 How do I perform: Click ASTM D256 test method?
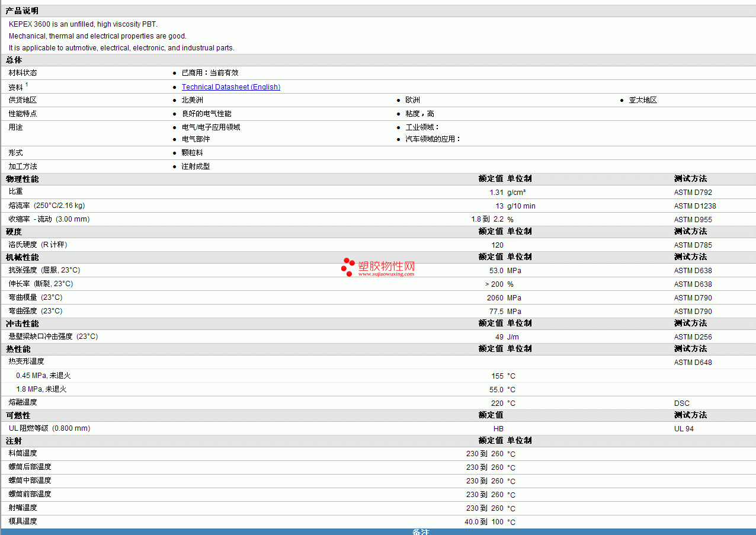coord(693,337)
